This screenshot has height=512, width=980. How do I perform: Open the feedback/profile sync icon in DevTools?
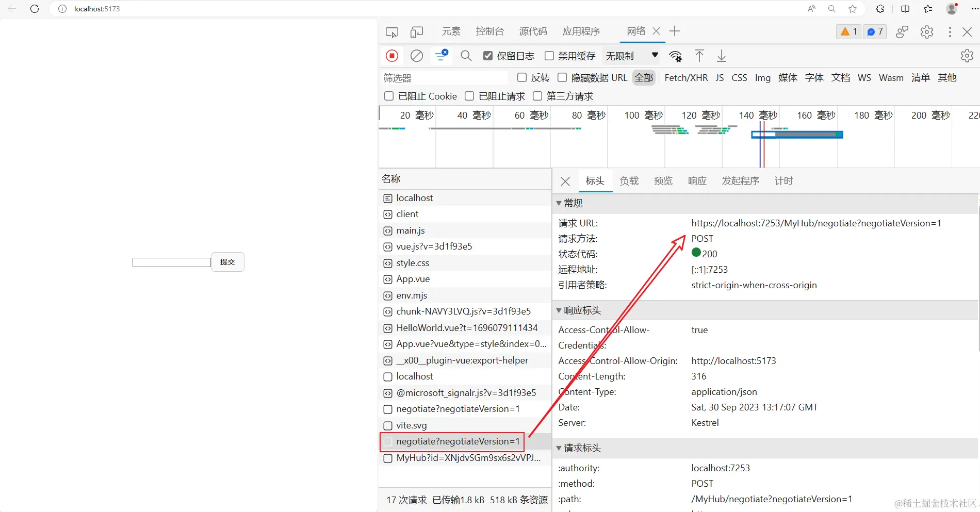(x=902, y=32)
